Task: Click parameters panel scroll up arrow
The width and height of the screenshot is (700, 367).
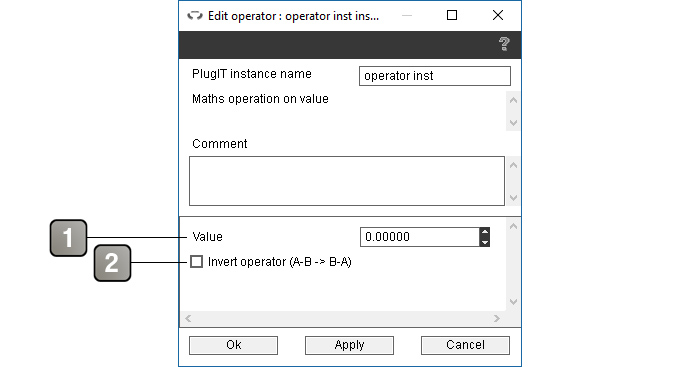Action: coord(513,226)
